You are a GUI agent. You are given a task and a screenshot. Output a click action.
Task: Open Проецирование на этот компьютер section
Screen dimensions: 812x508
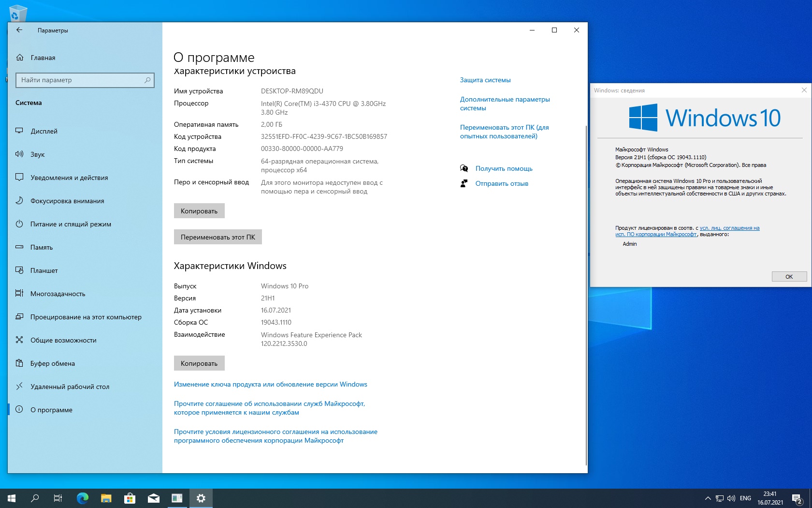pyautogui.click(x=85, y=317)
